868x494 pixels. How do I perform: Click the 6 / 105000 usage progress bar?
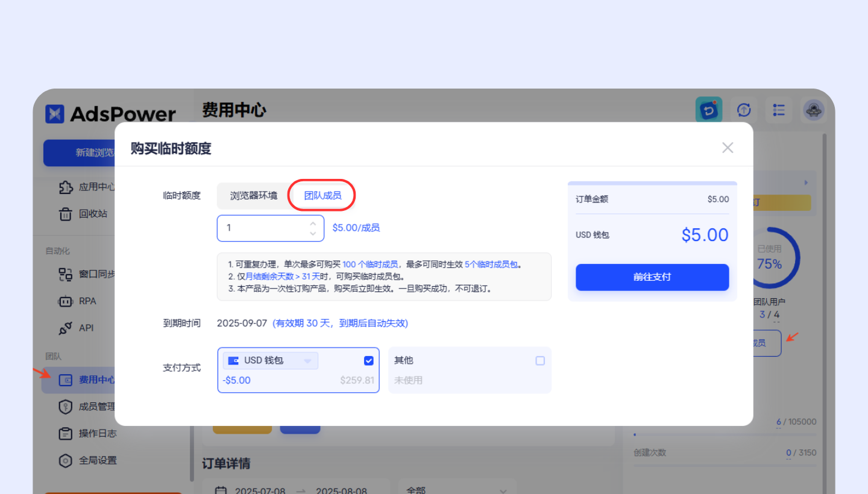click(725, 434)
